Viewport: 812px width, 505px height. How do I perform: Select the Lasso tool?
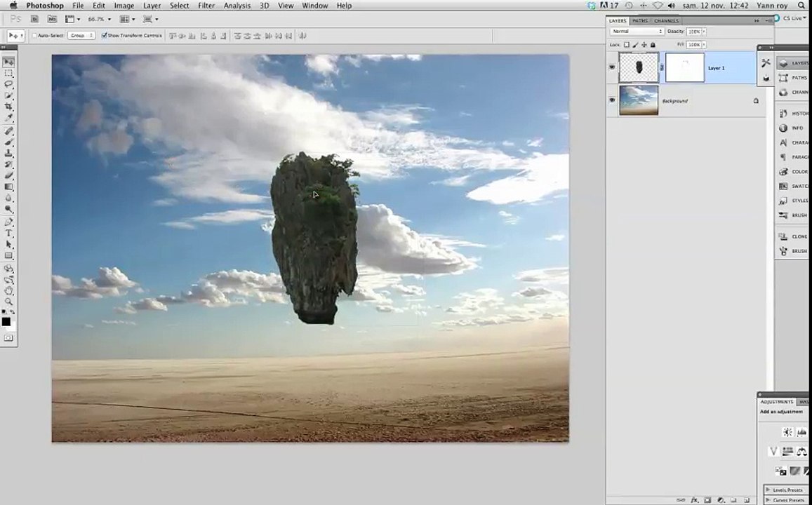(8, 84)
